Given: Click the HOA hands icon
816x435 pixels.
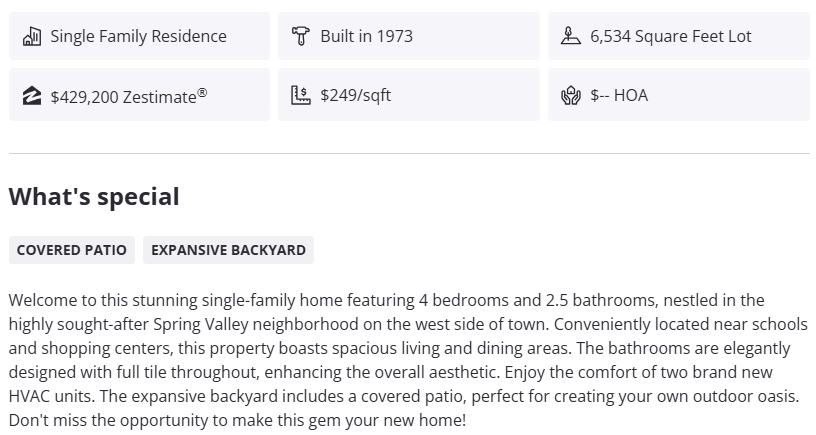Looking at the screenshot, I should coord(570,96).
